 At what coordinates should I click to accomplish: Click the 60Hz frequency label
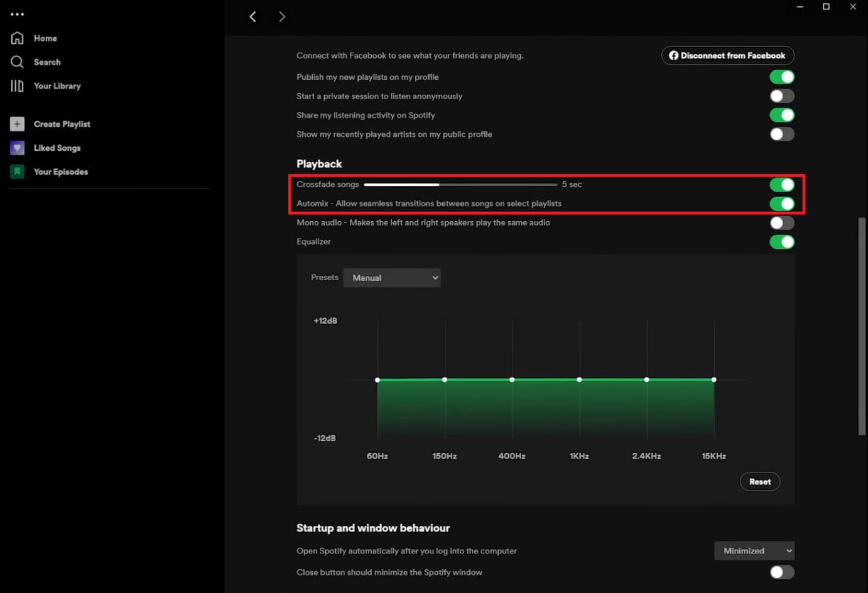pyautogui.click(x=377, y=456)
